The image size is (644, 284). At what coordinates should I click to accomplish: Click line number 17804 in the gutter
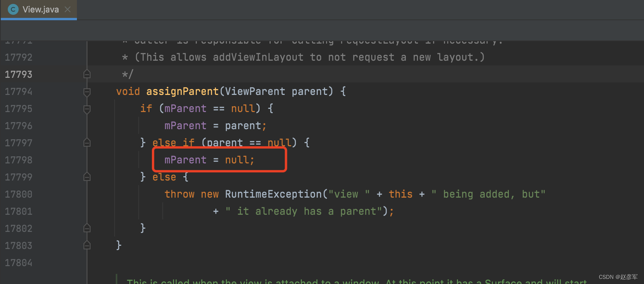[19, 263]
